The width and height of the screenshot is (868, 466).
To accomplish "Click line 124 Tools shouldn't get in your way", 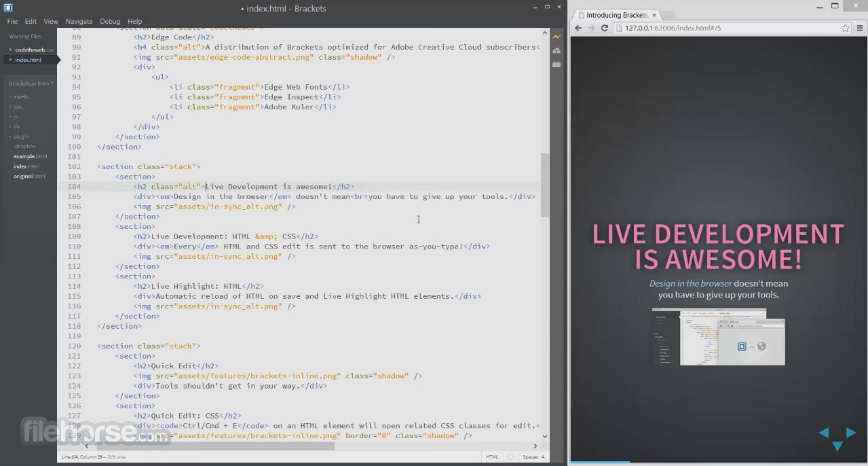I will tap(230, 386).
